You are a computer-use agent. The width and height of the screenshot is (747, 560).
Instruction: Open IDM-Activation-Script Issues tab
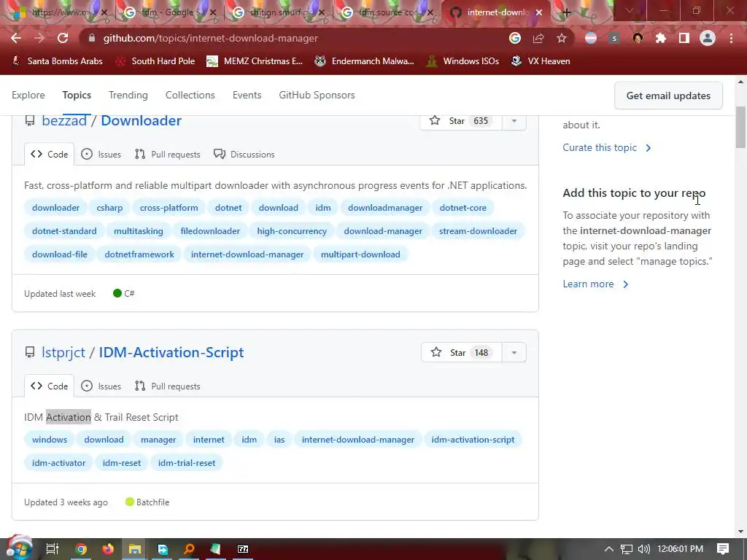(x=101, y=386)
